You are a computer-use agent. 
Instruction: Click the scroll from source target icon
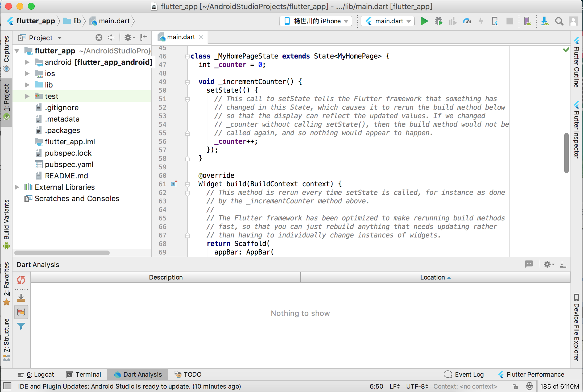click(x=99, y=37)
